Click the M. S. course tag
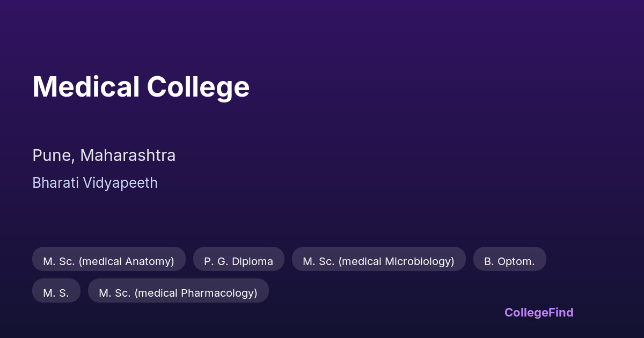The width and height of the screenshot is (644, 338). pos(56,293)
